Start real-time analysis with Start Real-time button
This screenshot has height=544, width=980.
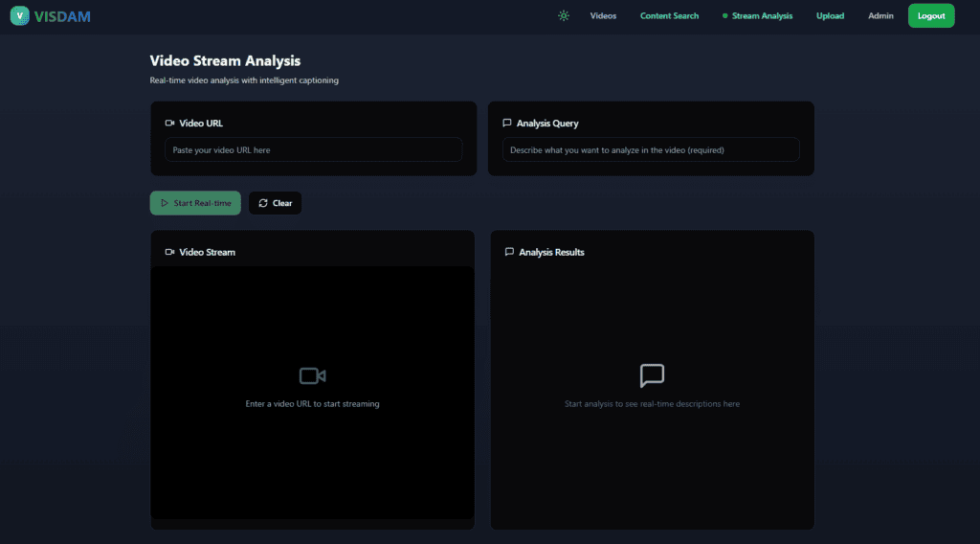pyautogui.click(x=195, y=203)
